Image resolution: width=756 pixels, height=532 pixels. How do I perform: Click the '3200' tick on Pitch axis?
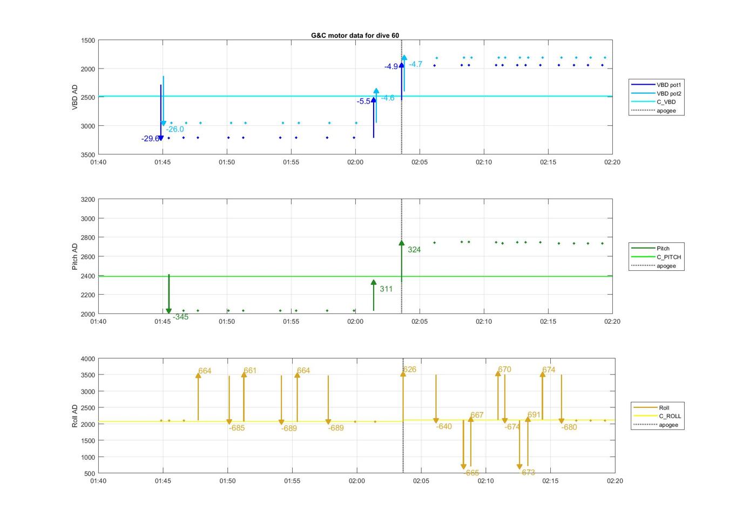point(88,200)
